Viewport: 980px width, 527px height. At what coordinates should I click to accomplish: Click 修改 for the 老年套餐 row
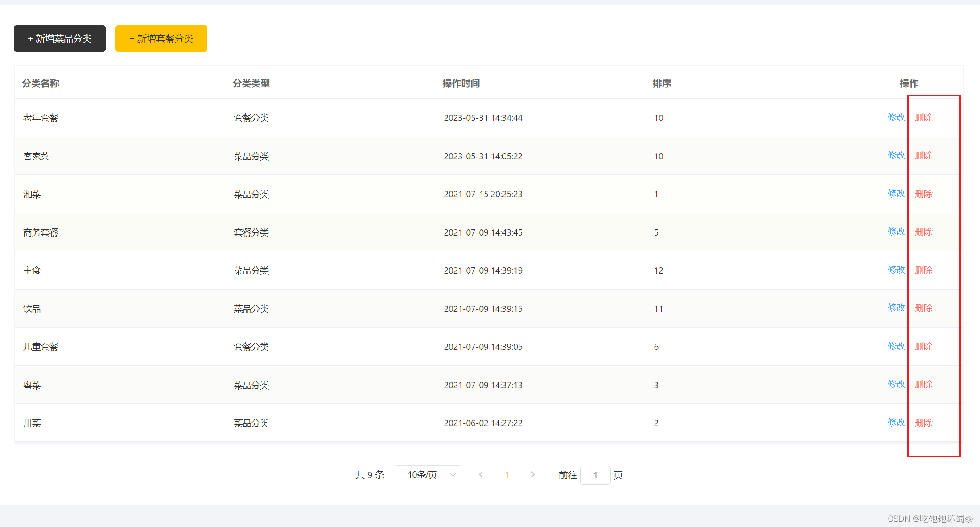click(896, 117)
